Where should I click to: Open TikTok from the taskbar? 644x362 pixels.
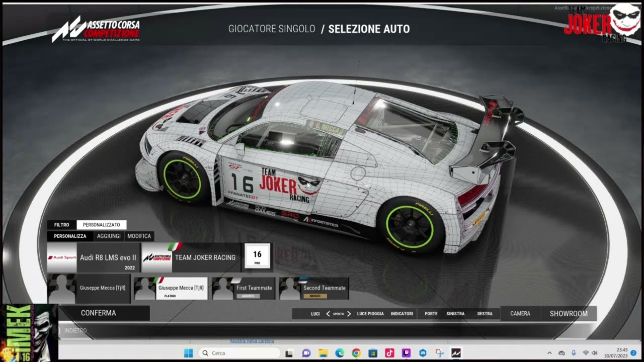coord(389,353)
